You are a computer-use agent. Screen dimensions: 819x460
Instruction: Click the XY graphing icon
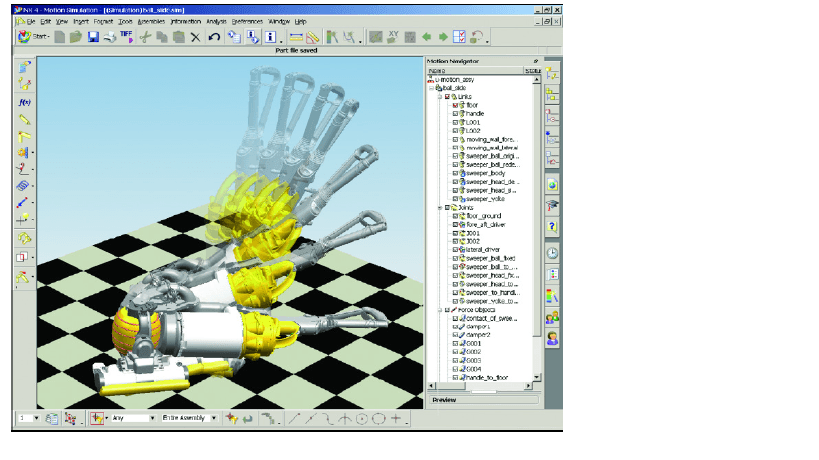pos(393,37)
